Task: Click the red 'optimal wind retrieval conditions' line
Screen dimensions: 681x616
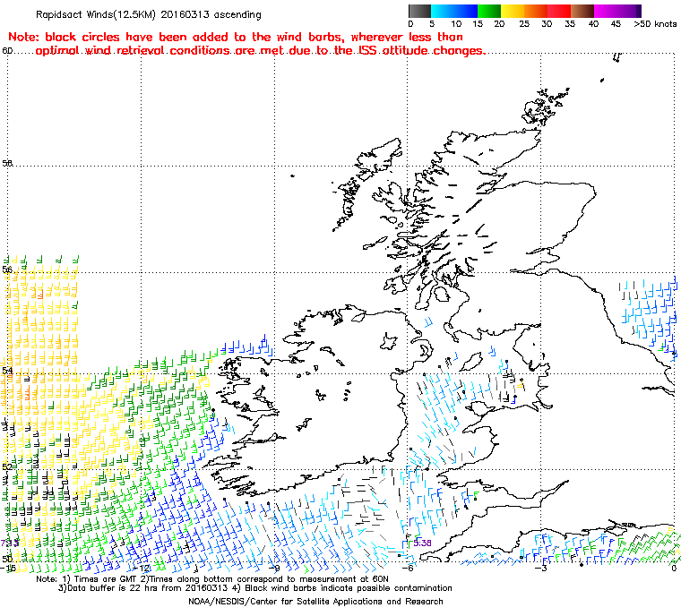Action: pyautogui.click(x=260, y=50)
